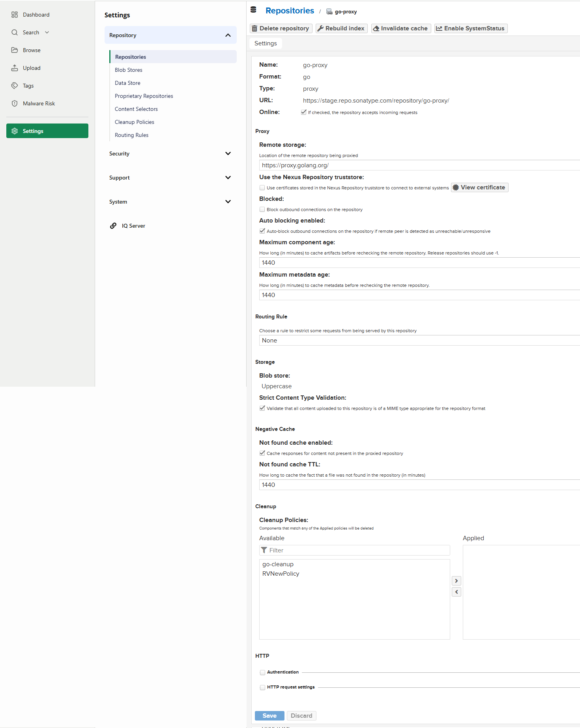Enable the HTTP Authentication checkbox
The height and width of the screenshot is (728, 580).
[x=262, y=672]
